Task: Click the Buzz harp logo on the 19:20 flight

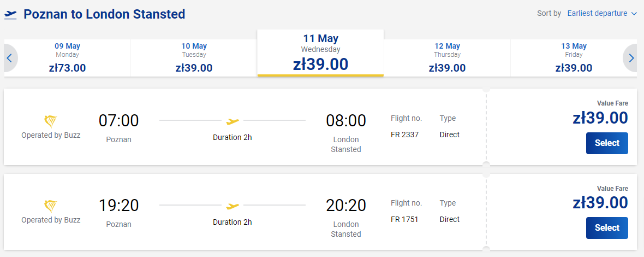Action: point(51,206)
